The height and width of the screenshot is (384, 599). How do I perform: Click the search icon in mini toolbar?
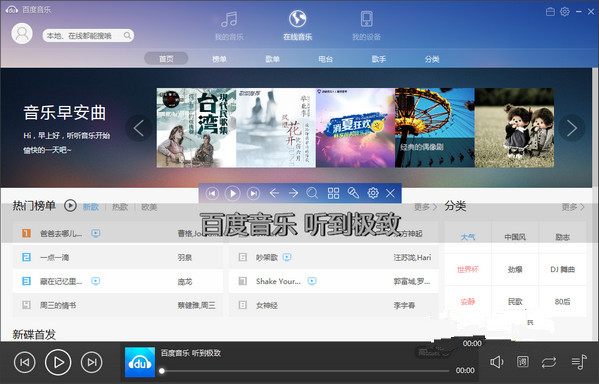click(312, 193)
